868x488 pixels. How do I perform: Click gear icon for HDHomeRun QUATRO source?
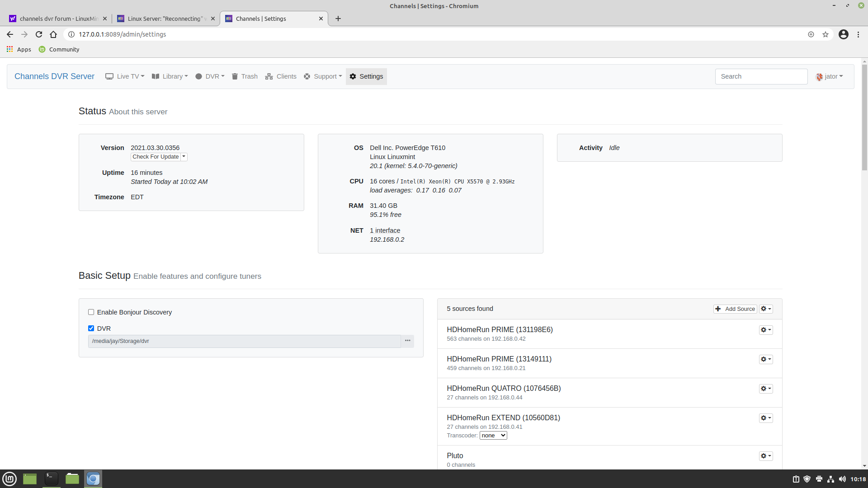765,389
